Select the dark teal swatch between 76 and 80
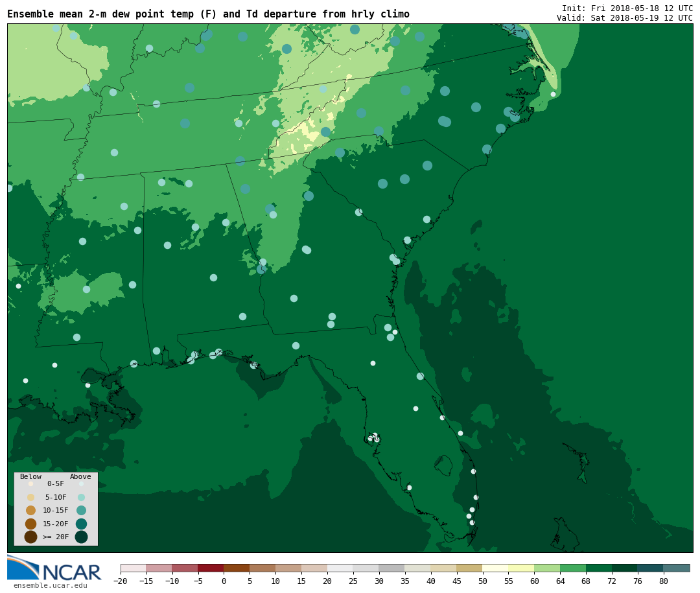700x593 pixels. pyautogui.click(x=651, y=568)
